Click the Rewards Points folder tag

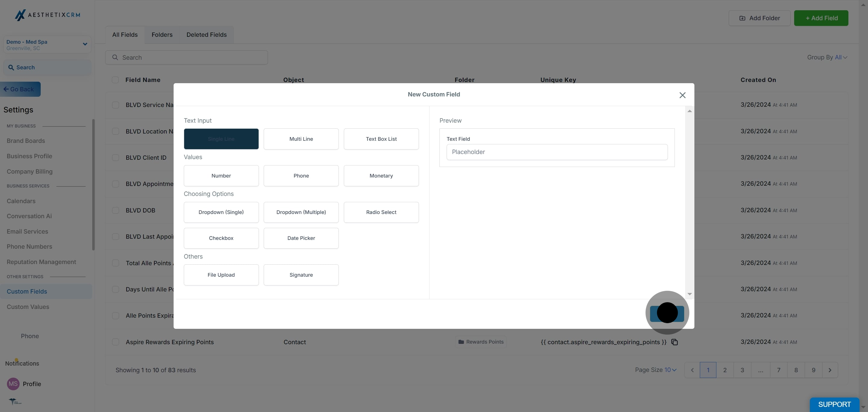(480, 341)
